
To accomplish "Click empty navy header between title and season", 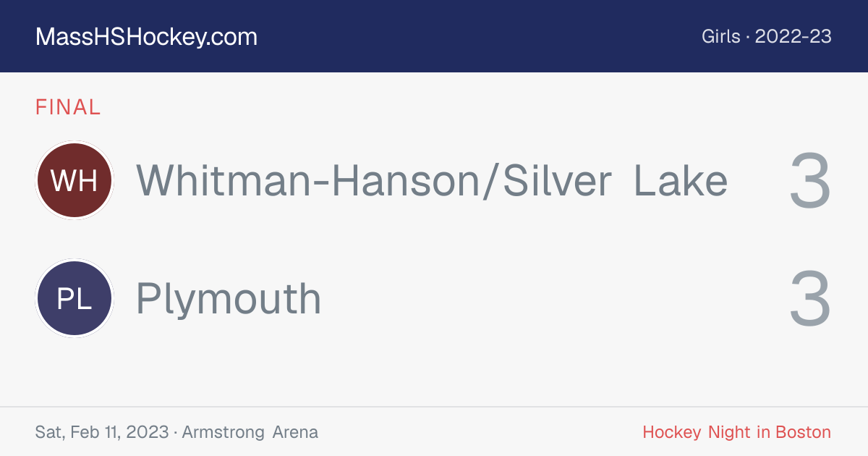I will 477,37.
